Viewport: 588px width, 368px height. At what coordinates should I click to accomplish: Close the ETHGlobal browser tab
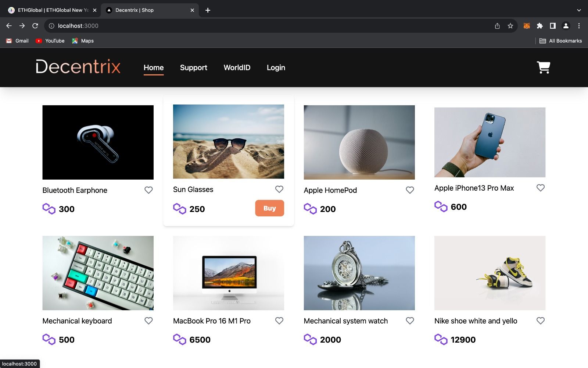coord(94,10)
